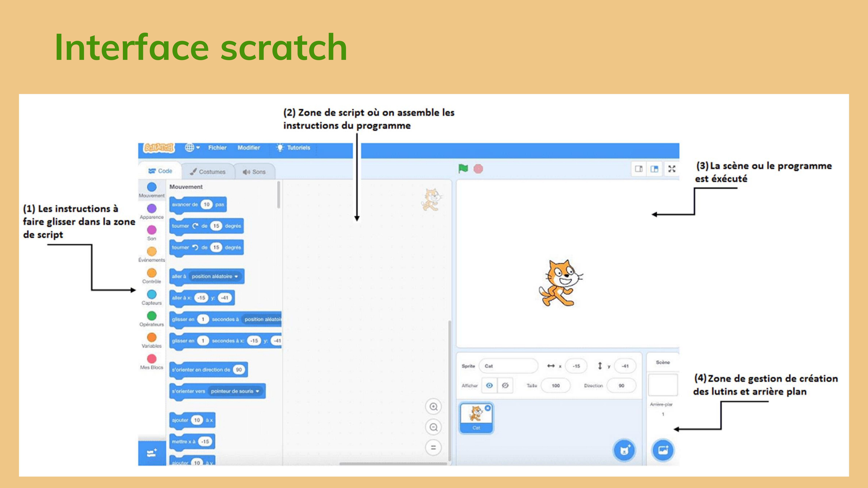Open the Fichier menu
The image size is (868, 488).
point(217,147)
